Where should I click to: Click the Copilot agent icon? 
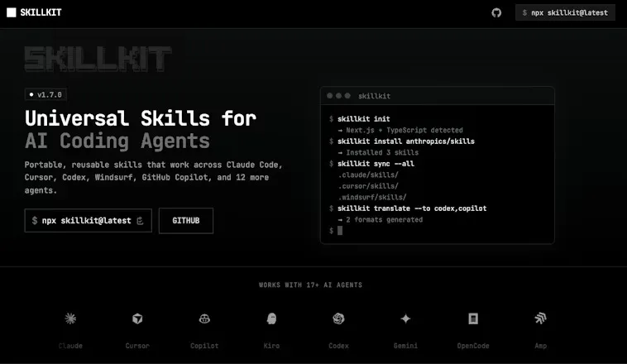[x=204, y=318]
